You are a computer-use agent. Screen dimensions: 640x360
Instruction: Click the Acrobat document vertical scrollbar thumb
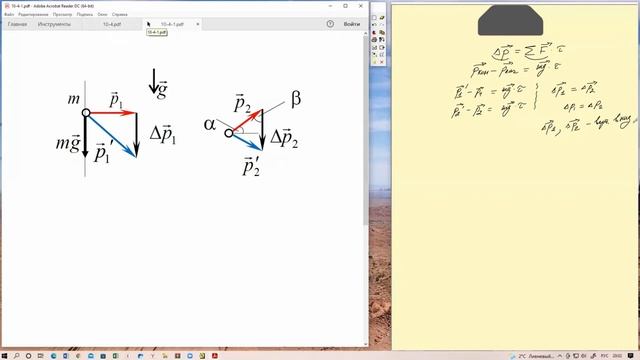coord(365,130)
